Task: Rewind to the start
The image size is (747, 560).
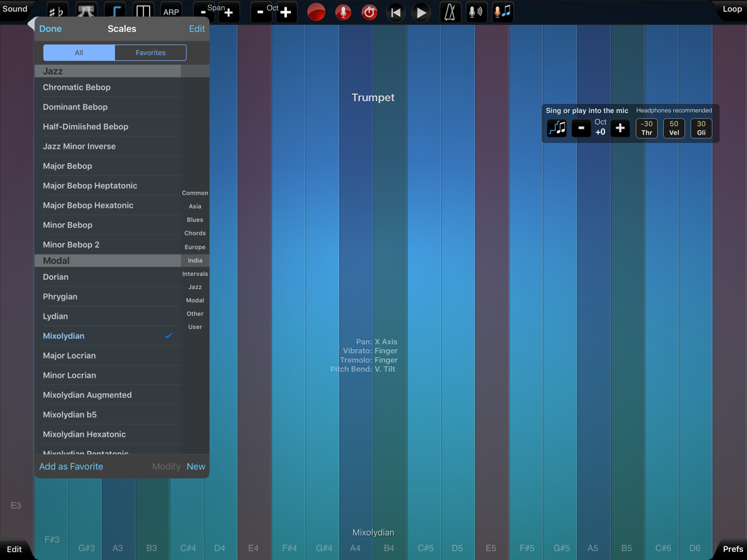Action: click(x=396, y=12)
